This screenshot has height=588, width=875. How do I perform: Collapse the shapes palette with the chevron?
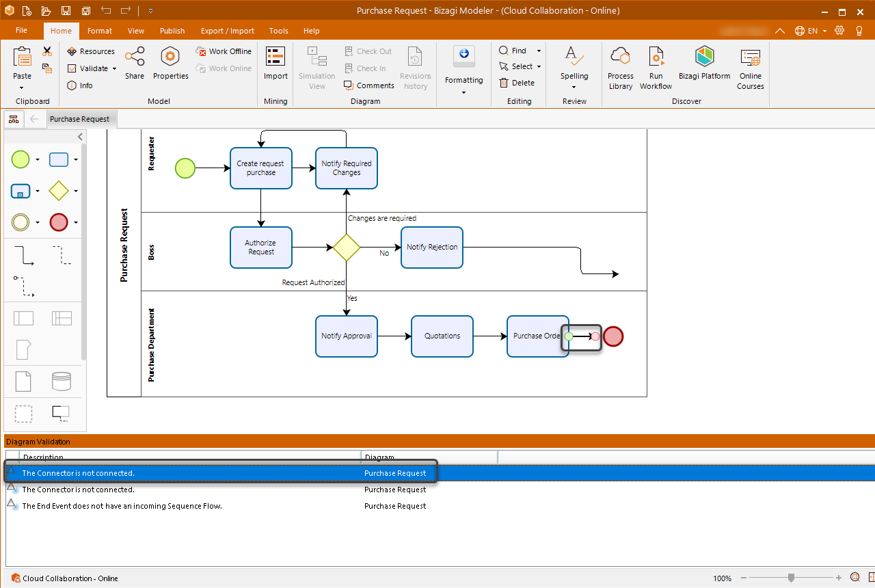[80, 137]
